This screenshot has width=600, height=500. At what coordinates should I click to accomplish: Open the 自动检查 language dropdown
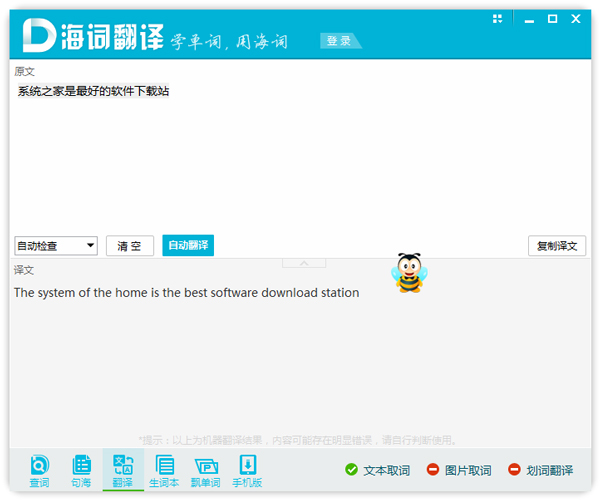56,246
